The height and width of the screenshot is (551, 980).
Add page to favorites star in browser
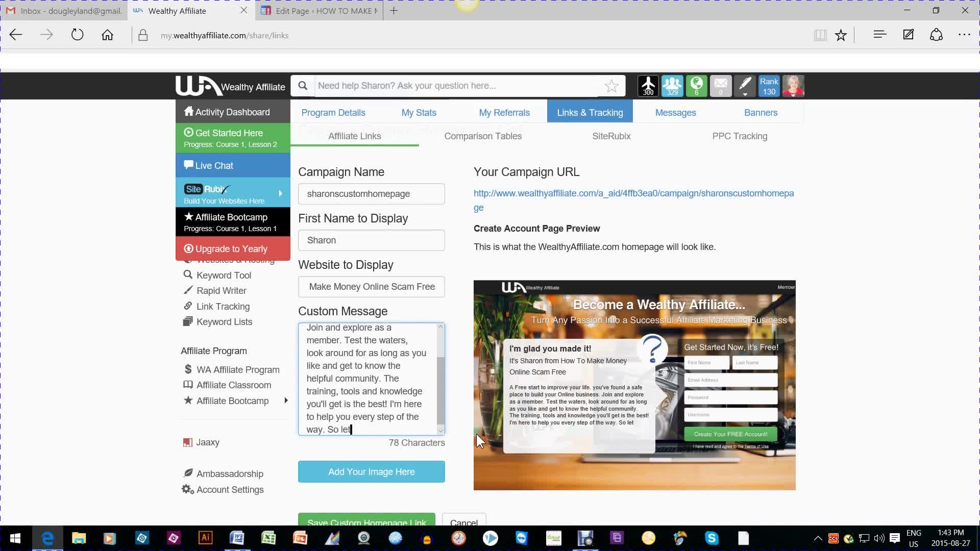(841, 35)
